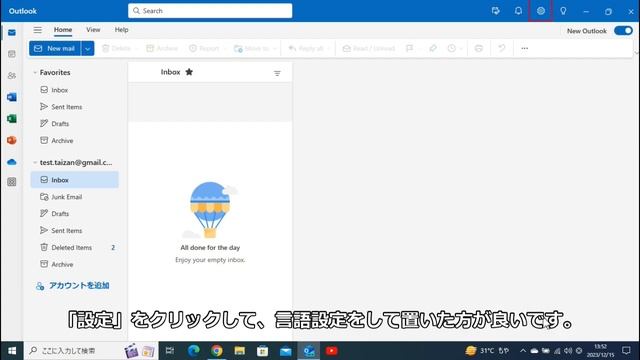640x360 pixels.
Task: Select Sent Items under Favorites
Action: click(x=75, y=107)
